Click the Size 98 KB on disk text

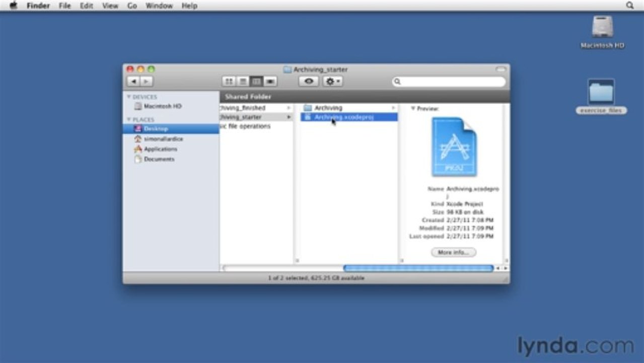(x=457, y=212)
